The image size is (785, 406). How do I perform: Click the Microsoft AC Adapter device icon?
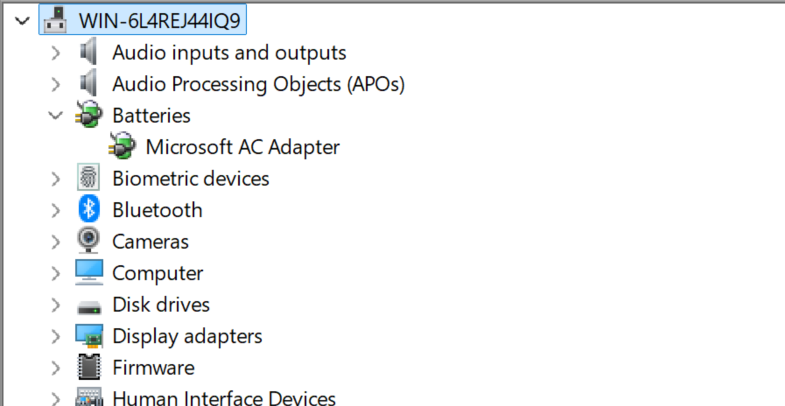[122, 147]
